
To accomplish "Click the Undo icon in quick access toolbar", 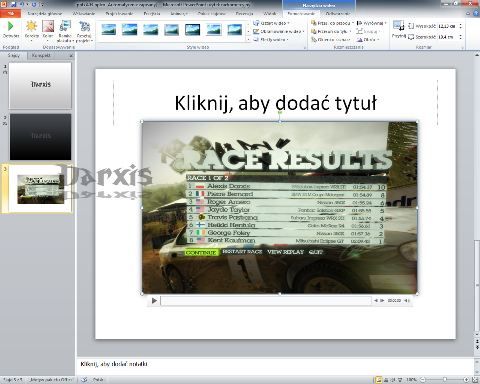I will (x=23, y=4).
